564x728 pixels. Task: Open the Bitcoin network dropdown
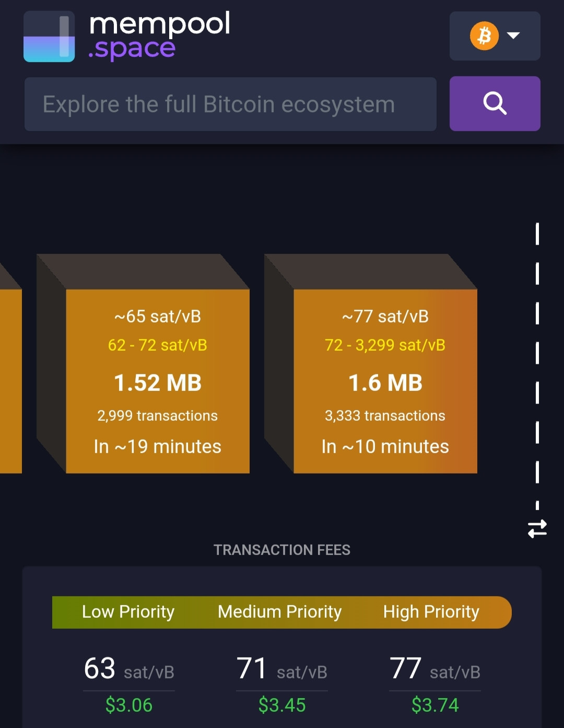coord(495,36)
